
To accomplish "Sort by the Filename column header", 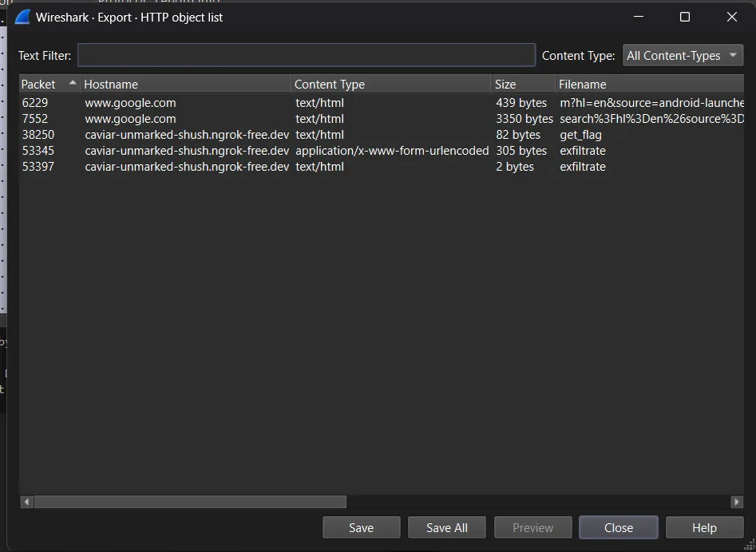I will [x=650, y=84].
